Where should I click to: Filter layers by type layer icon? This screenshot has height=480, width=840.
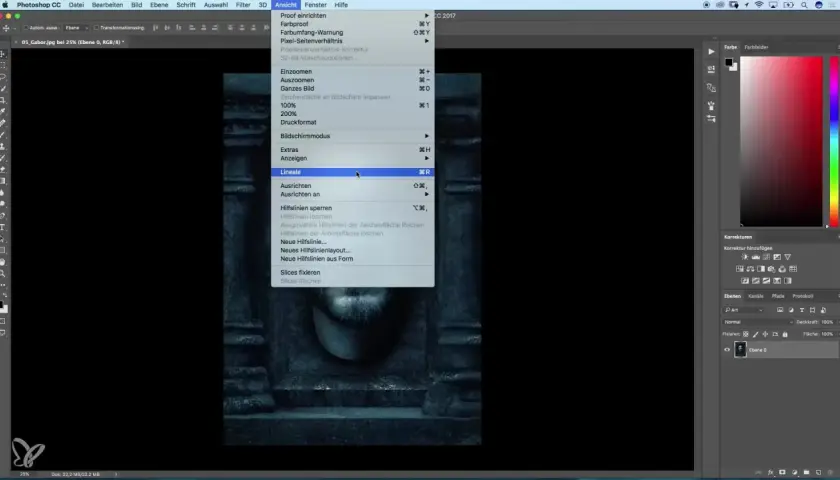click(x=802, y=310)
